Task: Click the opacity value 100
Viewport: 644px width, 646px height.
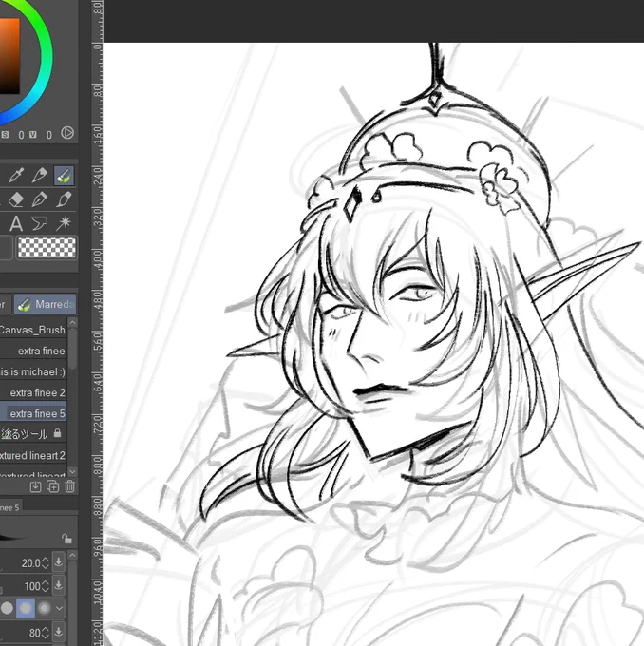Action: click(31, 586)
